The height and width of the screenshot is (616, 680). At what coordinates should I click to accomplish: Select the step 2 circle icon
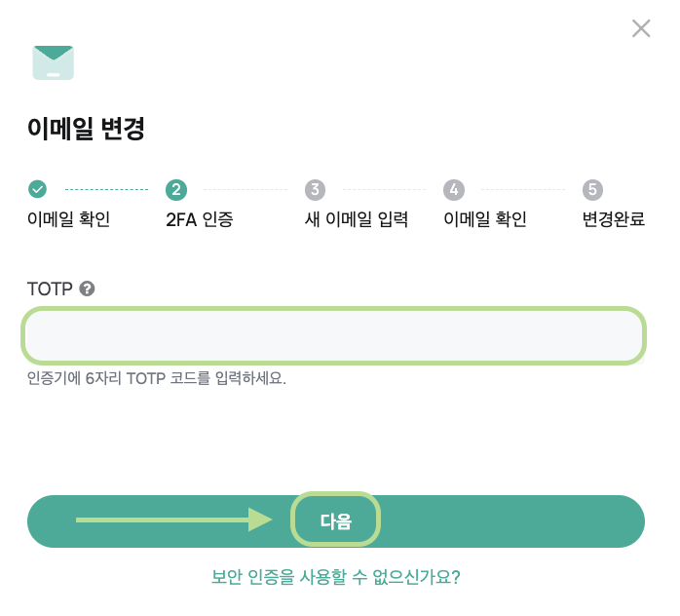pyautogui.click(x=176, y=189)
